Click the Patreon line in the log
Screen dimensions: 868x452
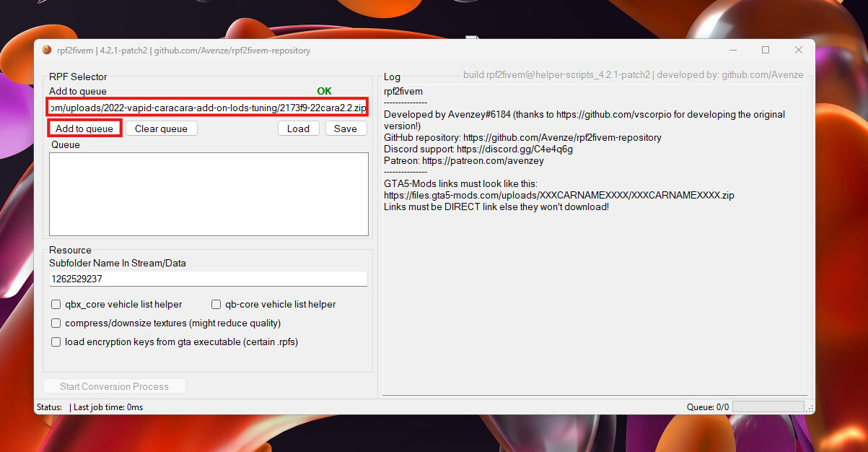tap(464, 160)
